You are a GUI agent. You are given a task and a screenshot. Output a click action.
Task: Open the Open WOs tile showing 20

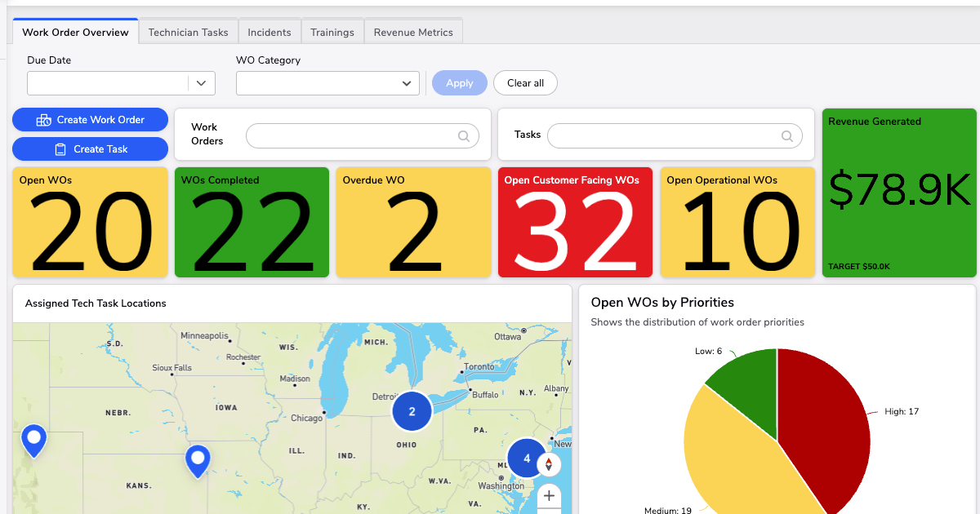pos(90,223)
